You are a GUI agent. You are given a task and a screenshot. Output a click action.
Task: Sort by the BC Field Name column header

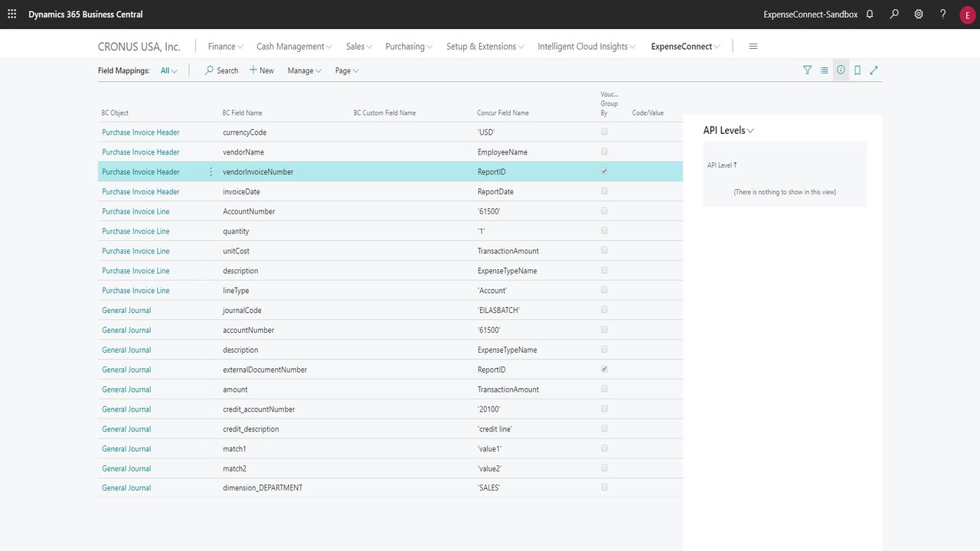242,113
